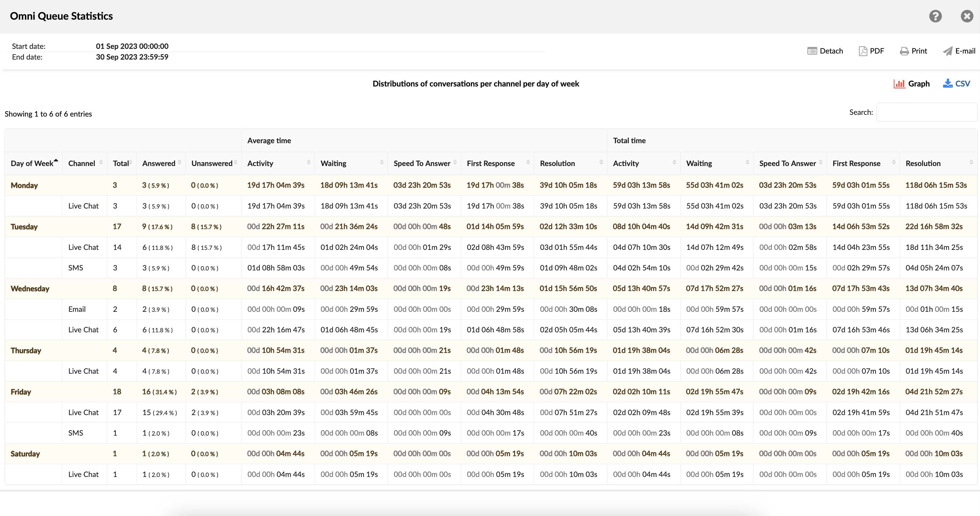980x516 pixels.
Task: Select the Wednesday summary row label
Action: tap(30, 288)
